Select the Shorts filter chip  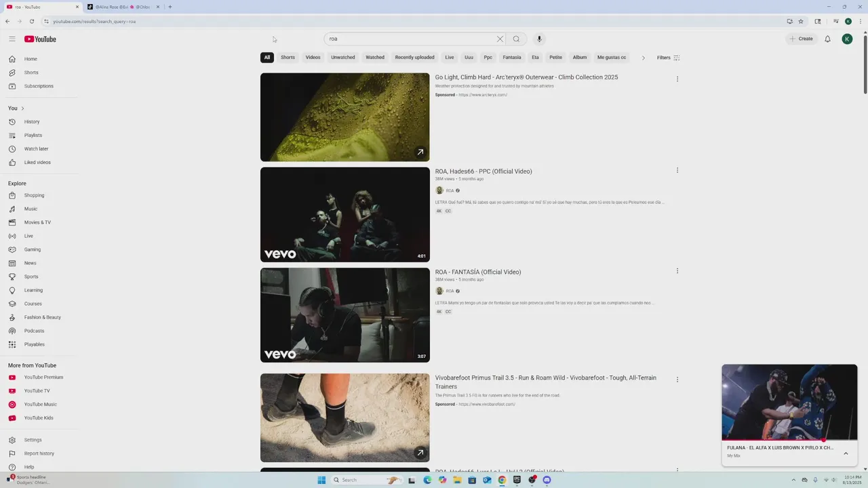click(x=288, y=58)
